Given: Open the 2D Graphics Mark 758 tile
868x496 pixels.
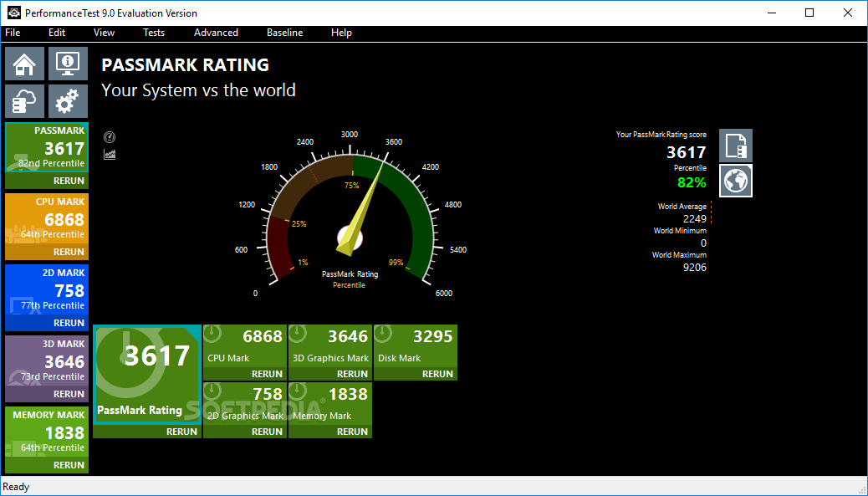Looking at the screenshot, I should [x=245, y=403].
